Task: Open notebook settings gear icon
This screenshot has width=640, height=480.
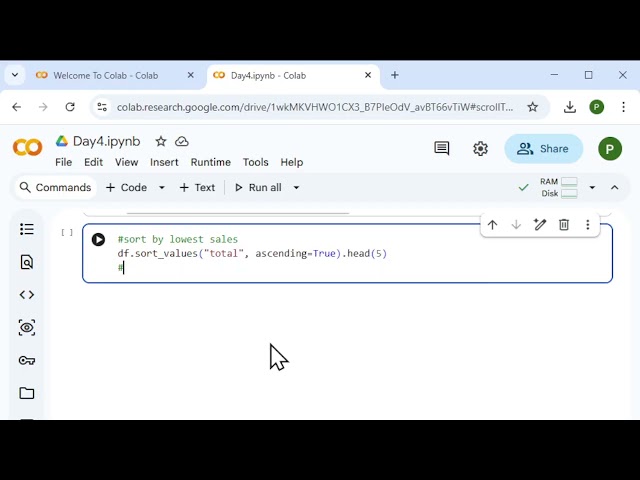Action: point(480,149)
